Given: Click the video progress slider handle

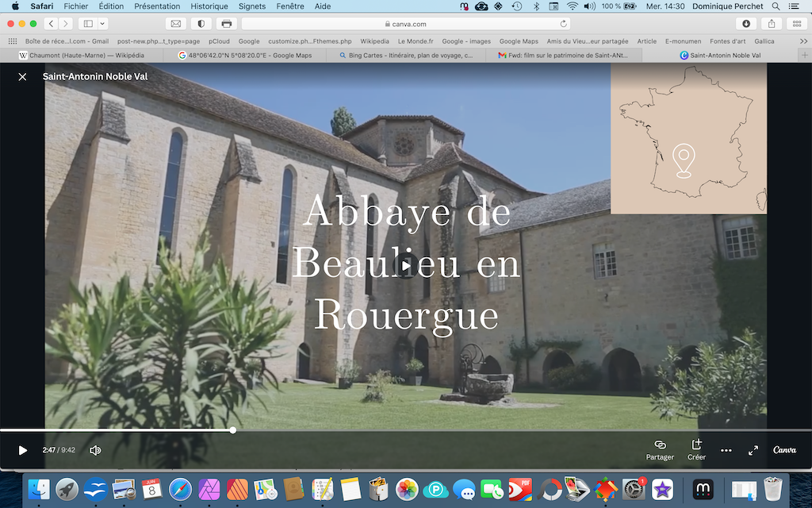Looking at the screenshot, I should (233, 430).
